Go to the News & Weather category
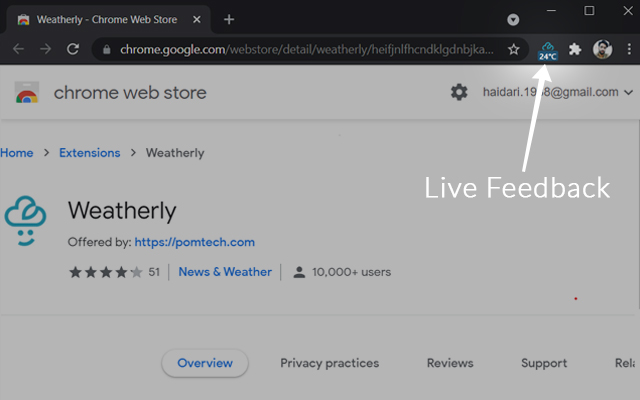This screenshot has height=400, width=640. coord(225,272)
